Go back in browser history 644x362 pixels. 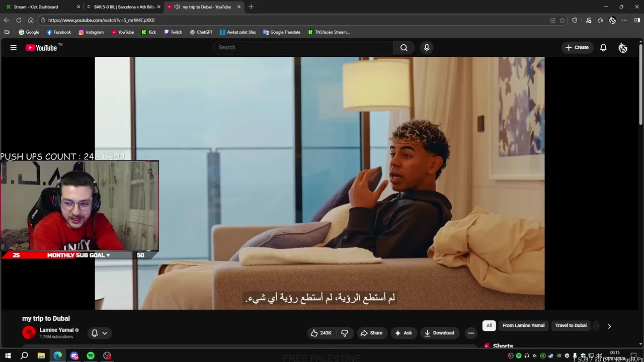(x=7, y=20)
